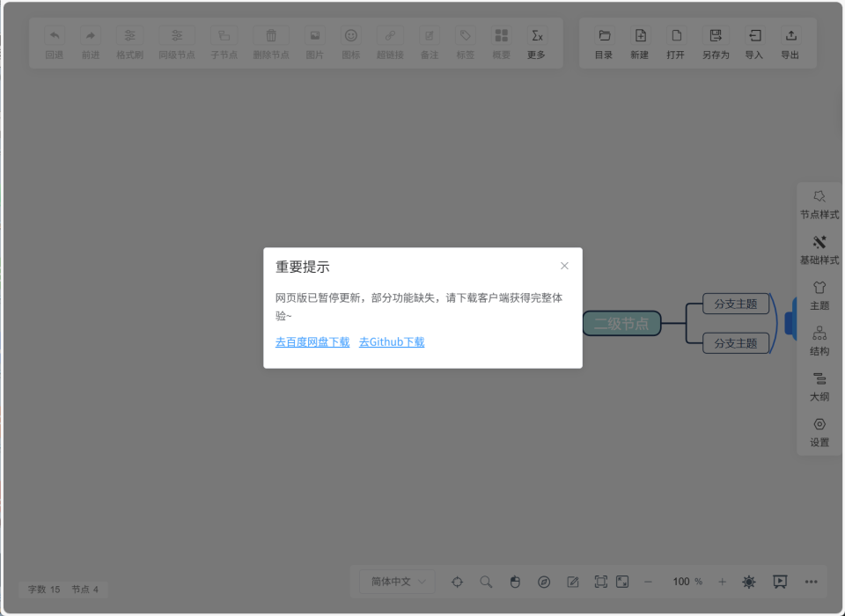The height and width of the screenshot is (616, 845).
Task: Open the 设置 (settings) sidebar tab
Action: [819, 433]
